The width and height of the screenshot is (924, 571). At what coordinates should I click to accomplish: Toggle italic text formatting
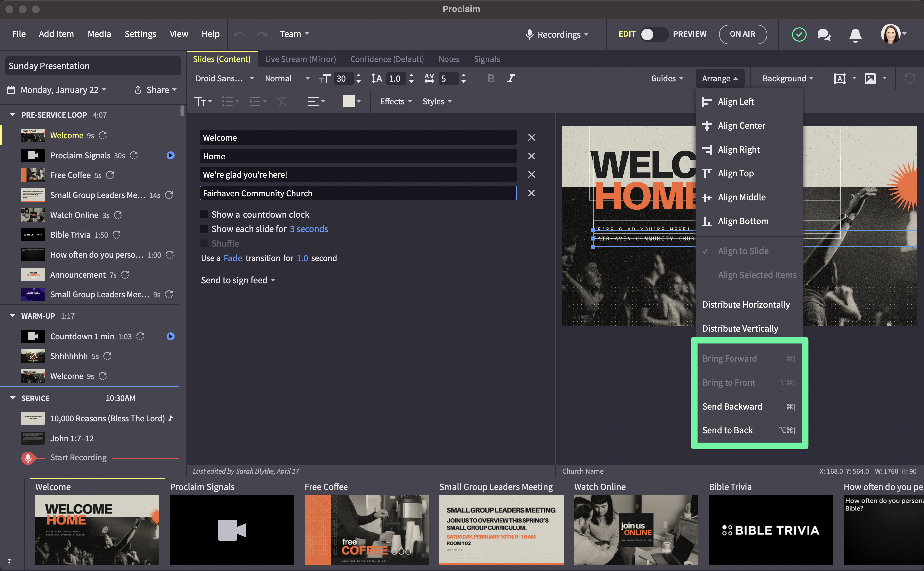tap(510, 79)
